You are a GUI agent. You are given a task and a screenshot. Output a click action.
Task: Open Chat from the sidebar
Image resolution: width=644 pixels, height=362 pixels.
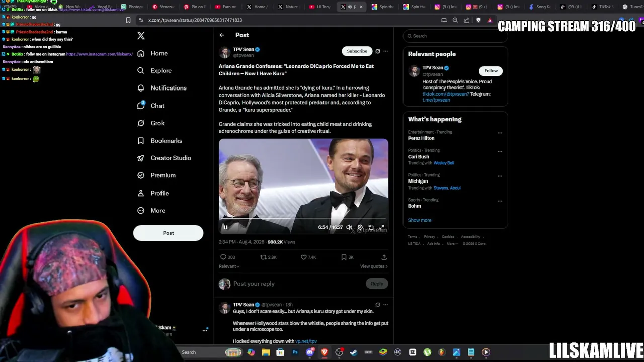[x=151, y=106]
